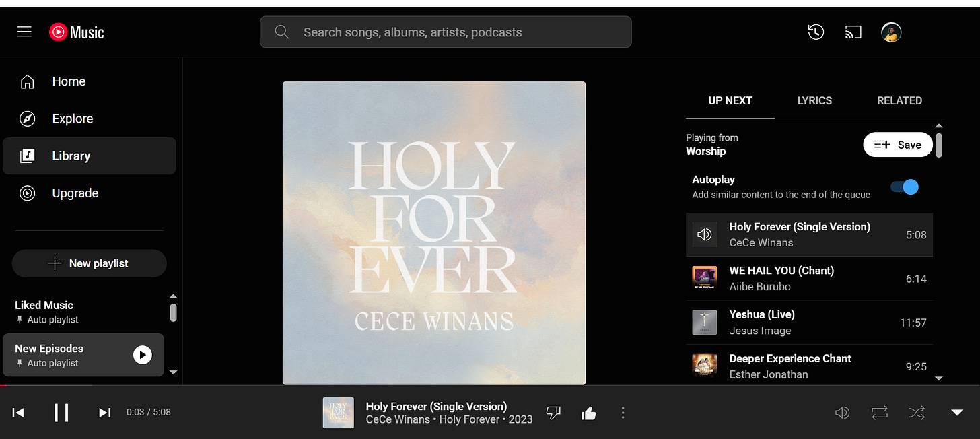The image size is (980, 439).
Task: Click player bar album thumbnail
Action: pos(339,412)
